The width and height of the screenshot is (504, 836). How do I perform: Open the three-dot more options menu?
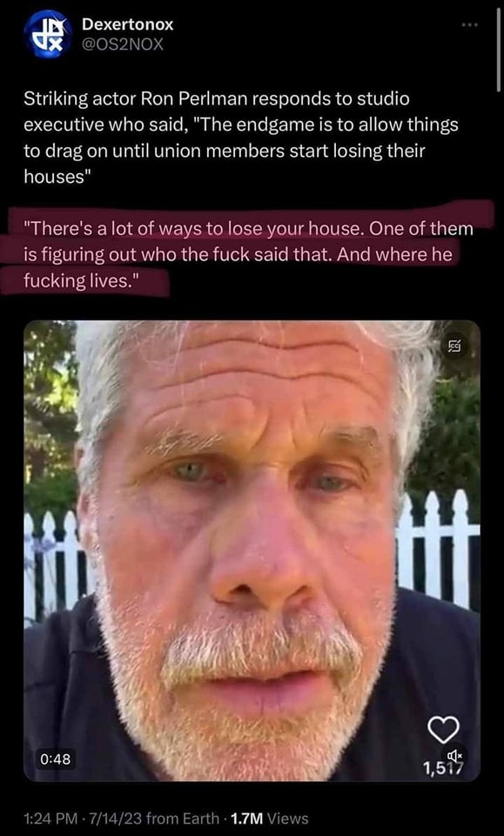(x=470, y=25)
